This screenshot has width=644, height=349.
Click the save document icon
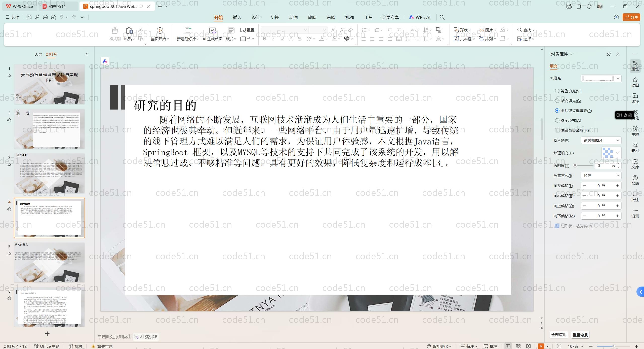pos(29,17)
